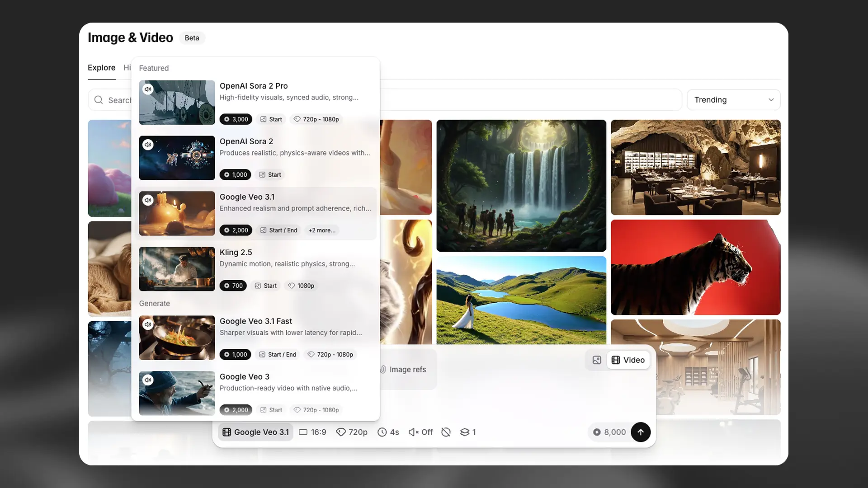Change the 4s duration setting
Viewport: 868px width, 488px height.
[x=388, y=432]
